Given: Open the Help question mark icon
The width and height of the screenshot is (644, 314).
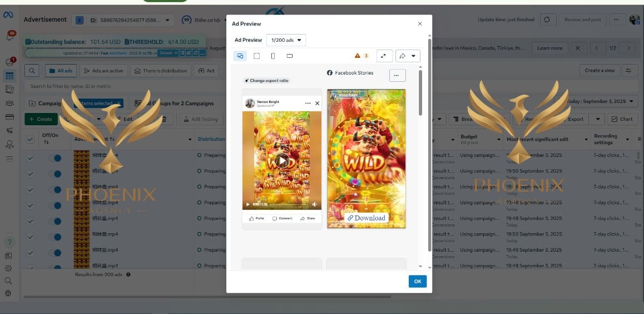Looking at the screenshot, I should coord(9,242).
